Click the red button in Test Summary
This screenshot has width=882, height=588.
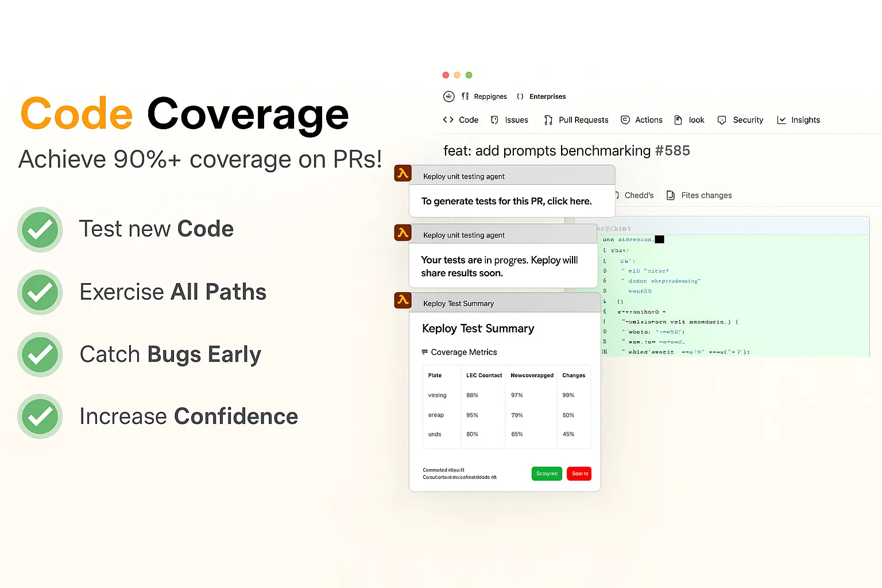(579, 474)
